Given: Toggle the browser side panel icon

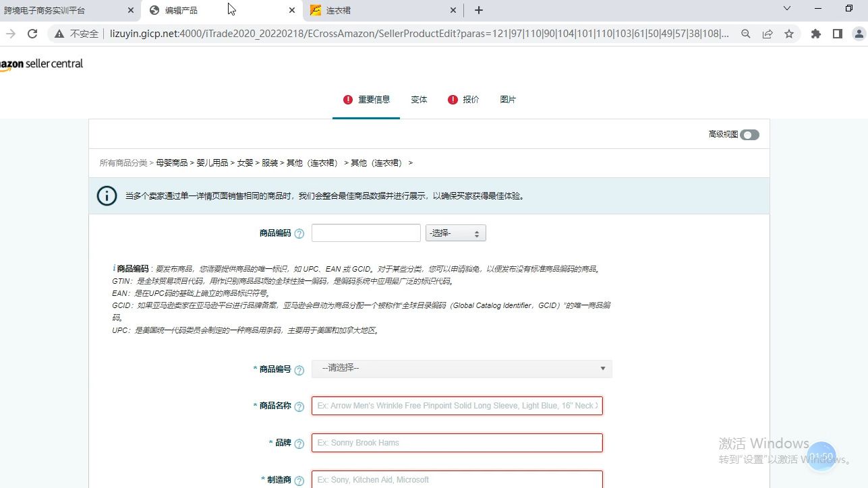Looking at the screenshot, I should coord(838,34).
